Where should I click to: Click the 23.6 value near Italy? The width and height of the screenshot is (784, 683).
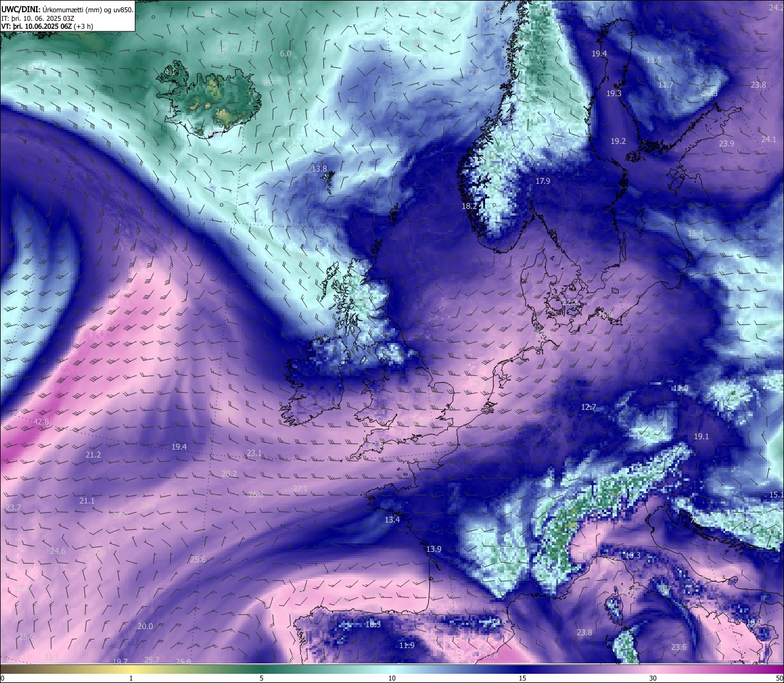pyautogui.click(x=679, y=647)
